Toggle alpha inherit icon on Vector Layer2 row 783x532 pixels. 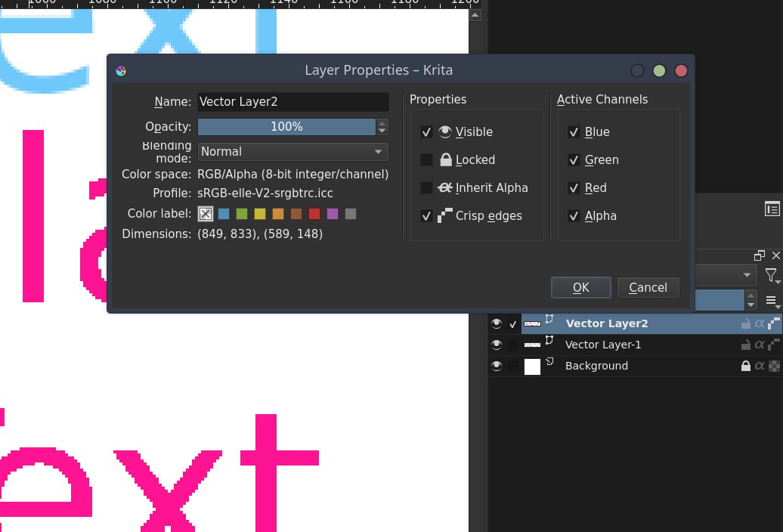tap(760, 323)
